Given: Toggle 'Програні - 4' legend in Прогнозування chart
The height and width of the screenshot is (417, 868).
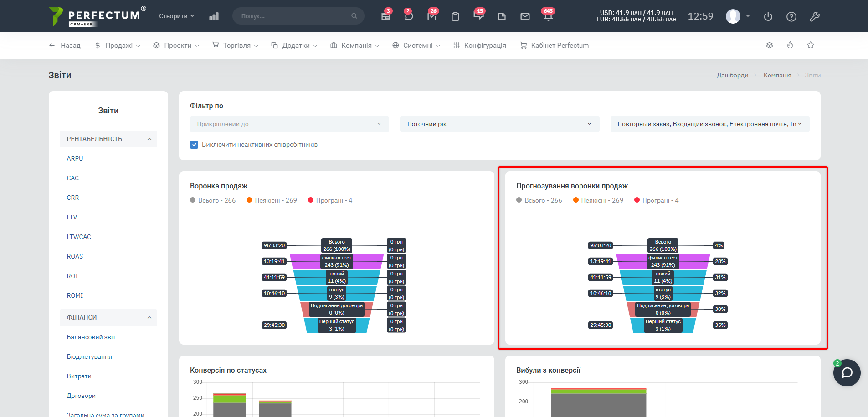Looking at the screenshot, I should (x=656, y=200).
